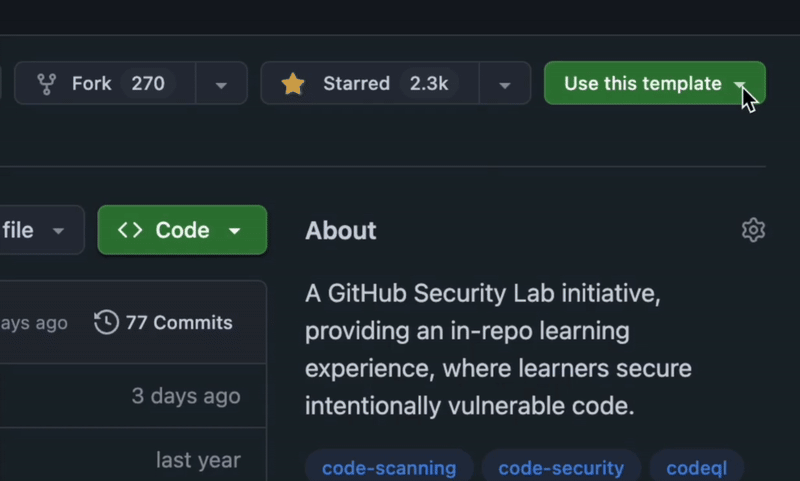Open the dropdown arrow next to Fork
800x481 pixels.
(221, 84)
